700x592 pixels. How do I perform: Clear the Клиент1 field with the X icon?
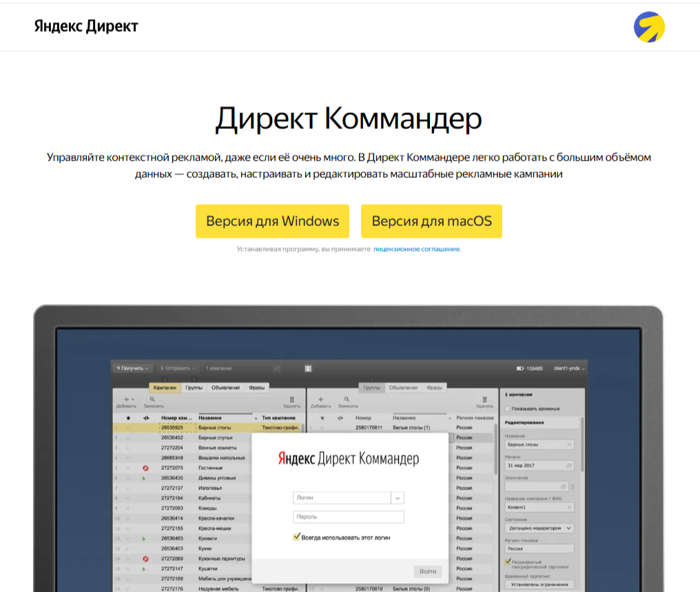(x=569, y=507)
